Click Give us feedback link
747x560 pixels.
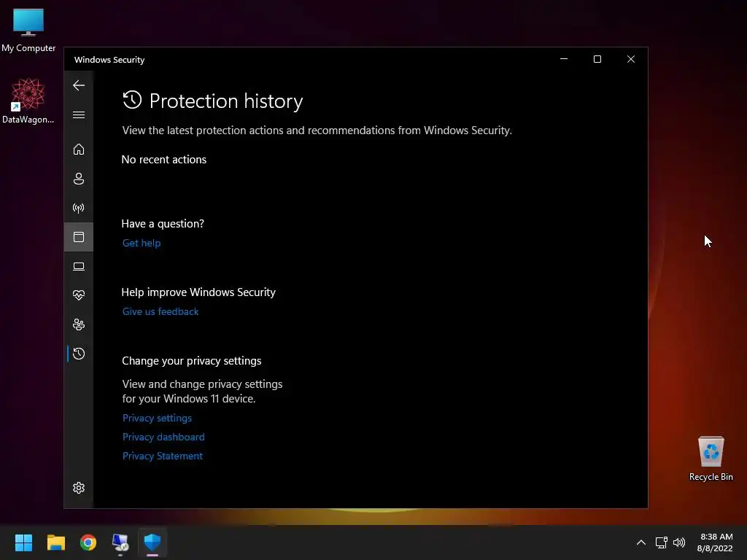click(x=160, y=311)
